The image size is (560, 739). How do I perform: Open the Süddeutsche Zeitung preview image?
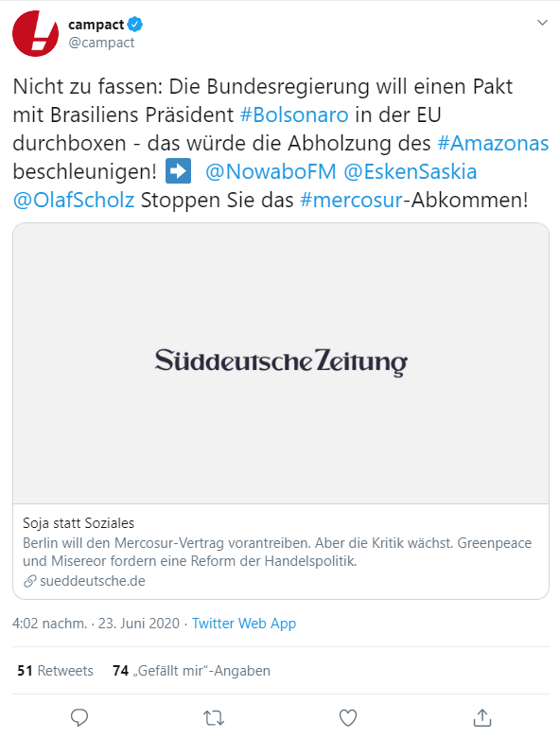(x=281, y=363)
